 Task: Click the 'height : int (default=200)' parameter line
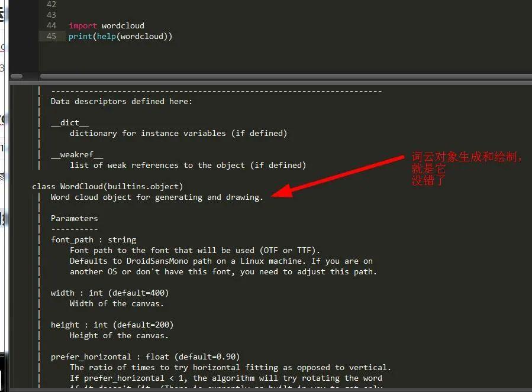(111, 324)
